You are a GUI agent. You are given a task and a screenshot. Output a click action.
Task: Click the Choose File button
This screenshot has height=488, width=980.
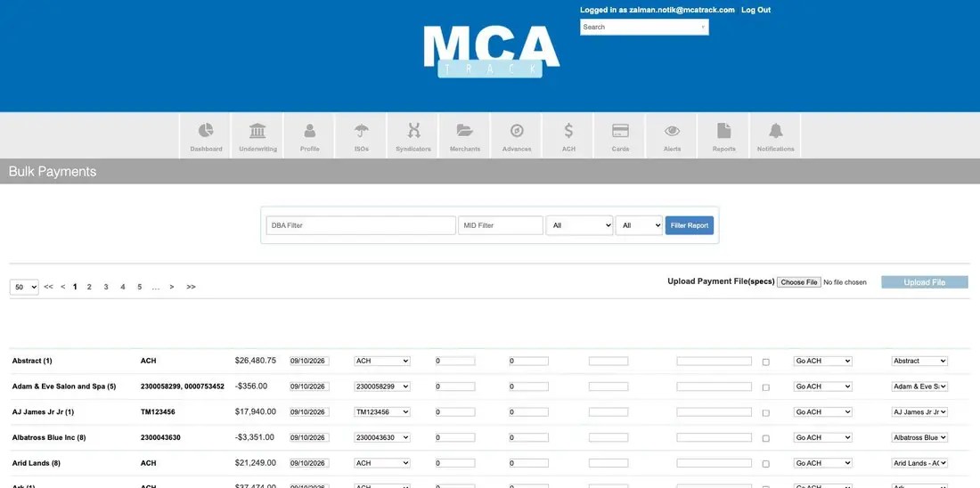(799, 282)
